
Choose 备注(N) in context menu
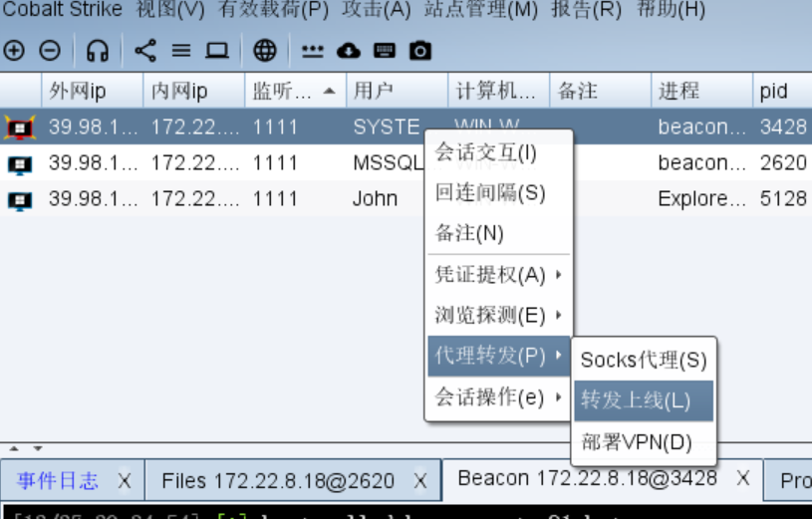499,233
